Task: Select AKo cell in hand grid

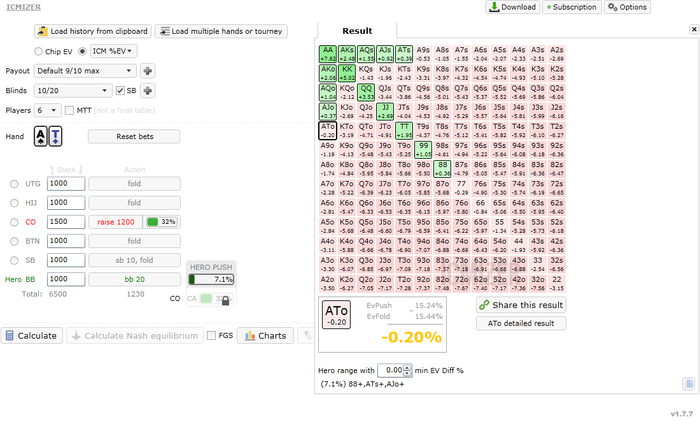Action: [328, 73]
